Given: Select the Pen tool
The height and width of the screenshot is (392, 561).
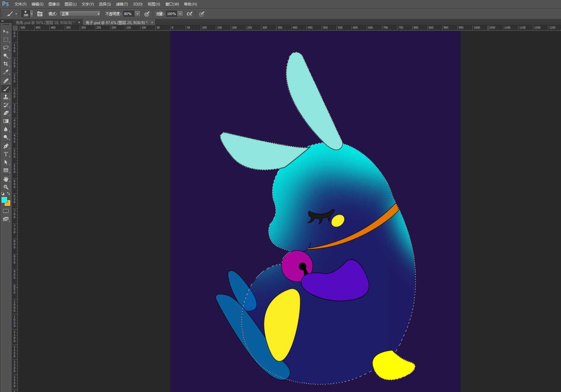Looking at the screenshot, I should (x=6, y=146).
